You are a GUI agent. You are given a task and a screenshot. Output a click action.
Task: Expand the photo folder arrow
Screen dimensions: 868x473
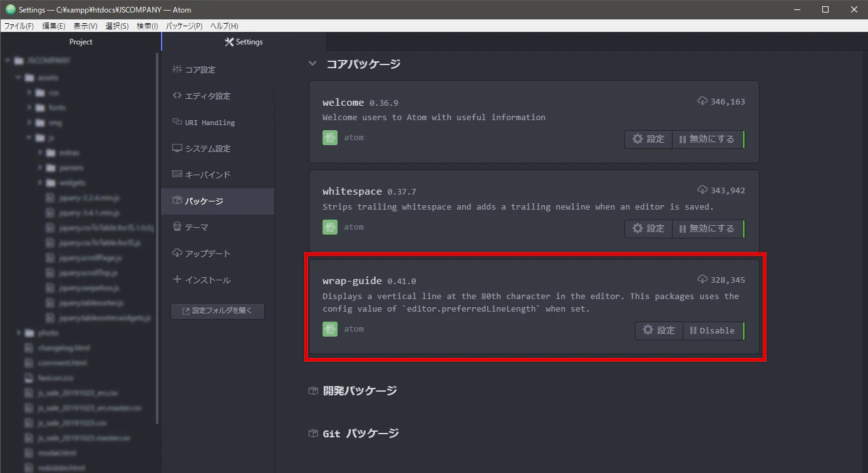tap(18, 333)
